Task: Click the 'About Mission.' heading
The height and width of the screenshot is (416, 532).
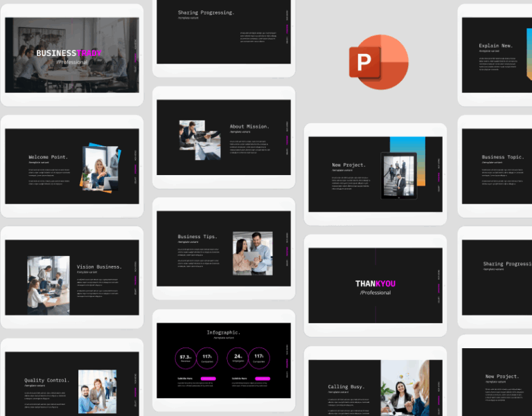Action: [249, 127]
